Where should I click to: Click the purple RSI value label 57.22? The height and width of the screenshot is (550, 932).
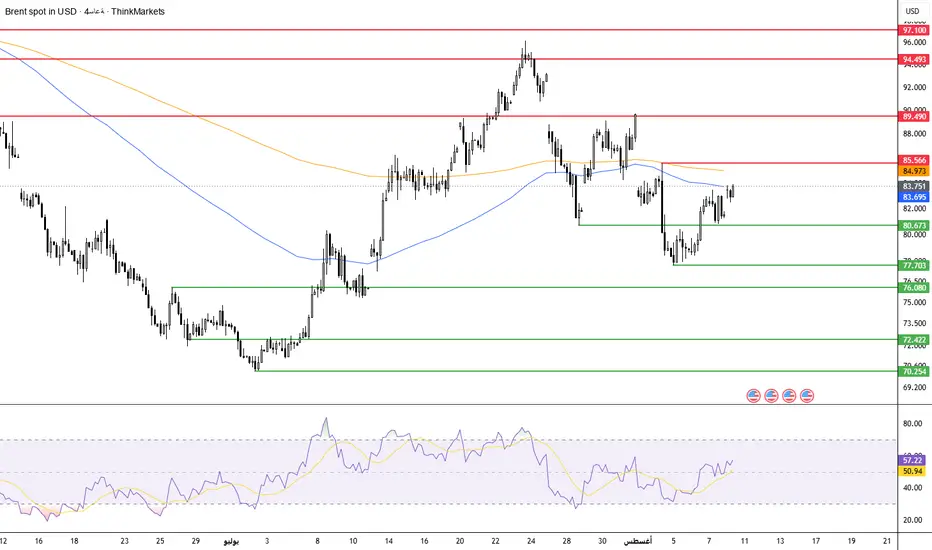(912, 460)
